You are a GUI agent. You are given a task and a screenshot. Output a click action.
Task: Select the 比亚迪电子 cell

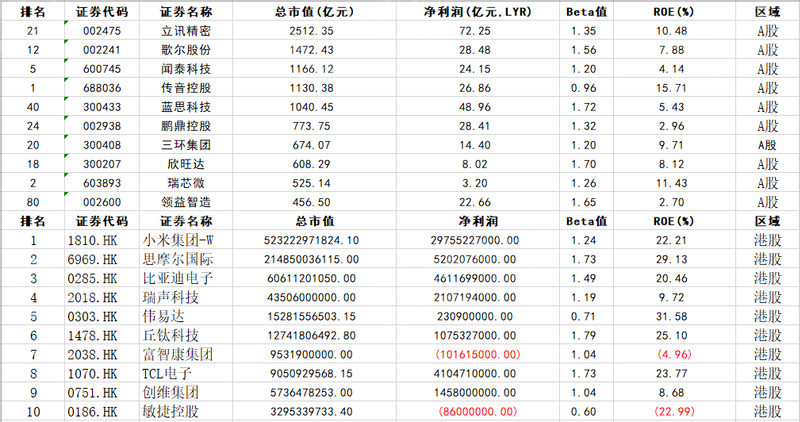[186, 278]
